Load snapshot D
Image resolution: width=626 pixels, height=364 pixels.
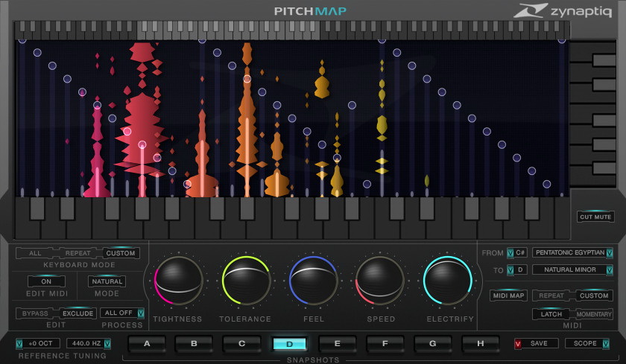point(290,344)
